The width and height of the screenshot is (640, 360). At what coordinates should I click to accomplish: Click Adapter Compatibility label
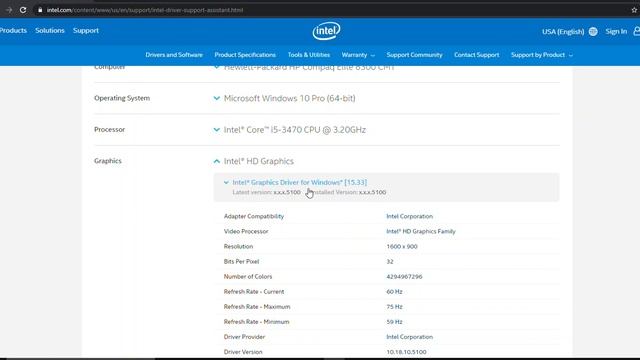[x=254, y=216]
